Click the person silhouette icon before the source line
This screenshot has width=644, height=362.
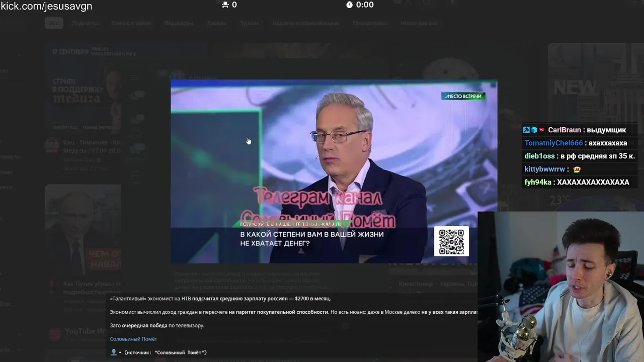[x=114, y=352]
